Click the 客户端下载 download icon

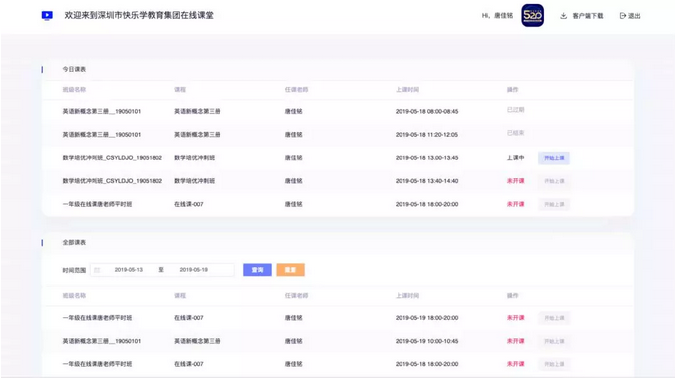[564, 16]
